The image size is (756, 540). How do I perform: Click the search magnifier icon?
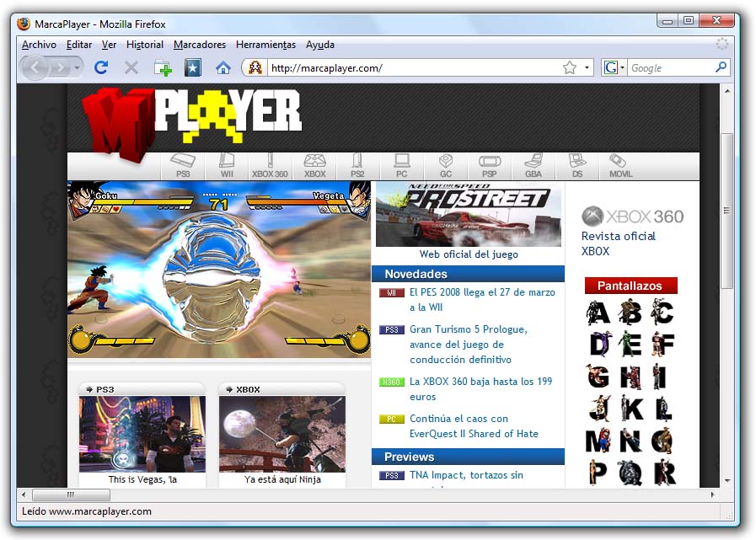click(x=721, y=67)
